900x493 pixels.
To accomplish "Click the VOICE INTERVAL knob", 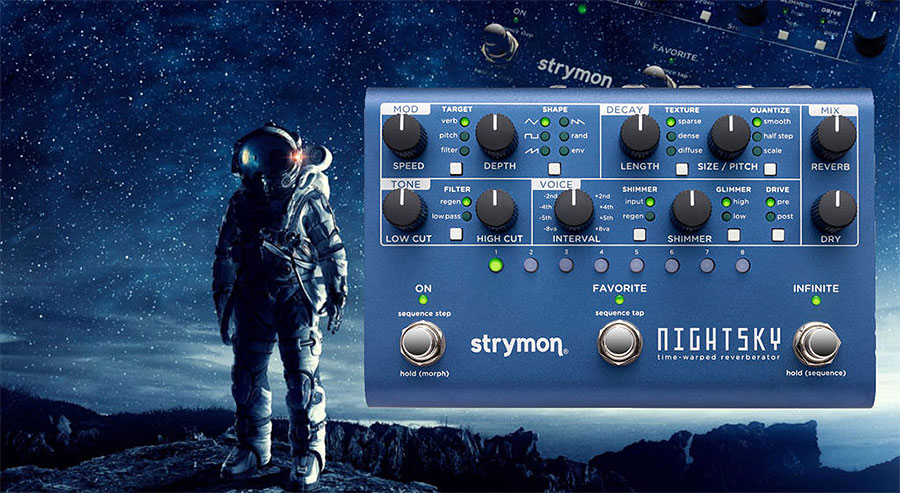I will pos(574,208).
